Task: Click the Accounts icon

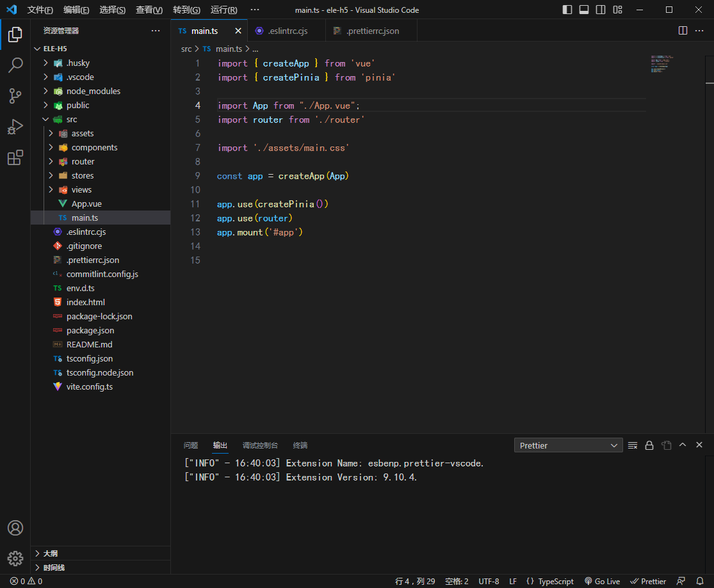Action: pyautogui.click(x=15, y=528)
